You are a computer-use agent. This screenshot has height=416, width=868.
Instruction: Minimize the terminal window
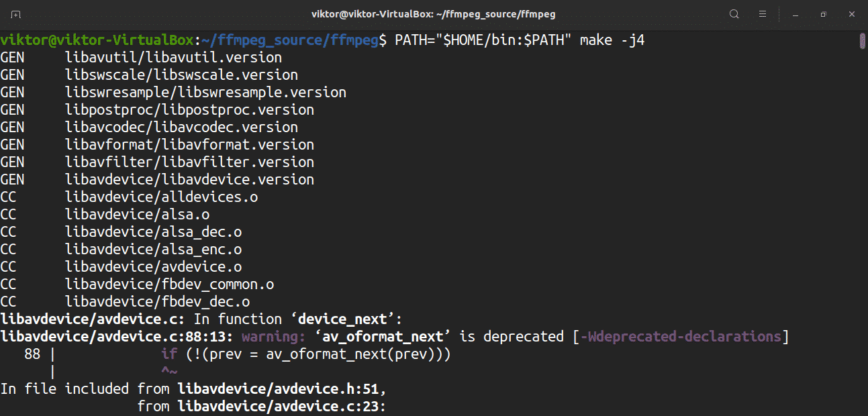point(795,14)
